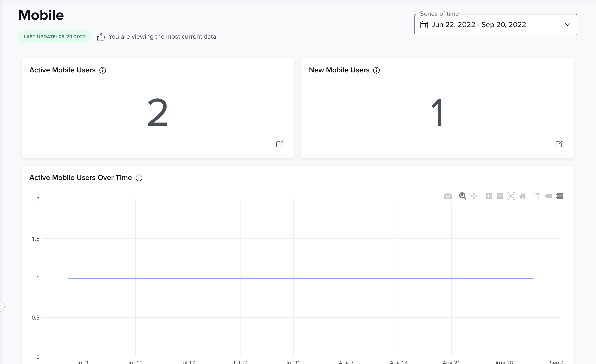596x364 pixels.
Task: Switch to compare data on hover mode
Action: [x=560, y=196]
